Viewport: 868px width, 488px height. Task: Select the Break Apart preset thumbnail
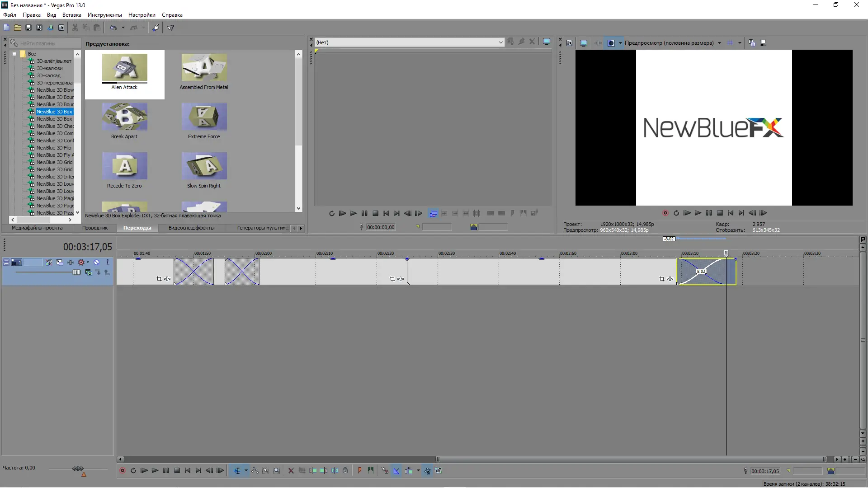124,117
